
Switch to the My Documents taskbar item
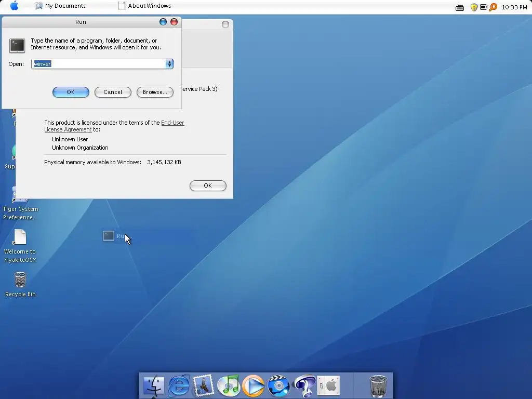60,6
